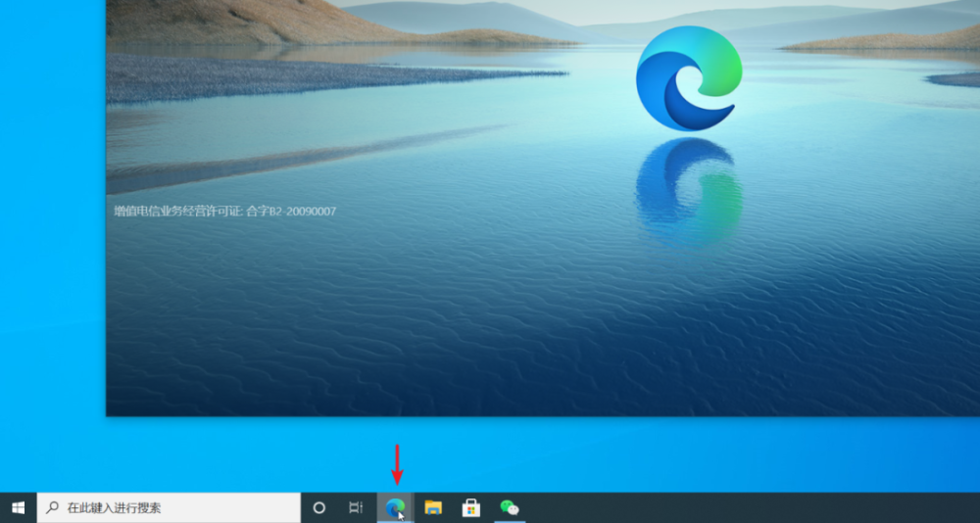Click the taskbar search box
Image resolution: width=980 pixels, height=523 pixels.
click(x=169, y=508)
